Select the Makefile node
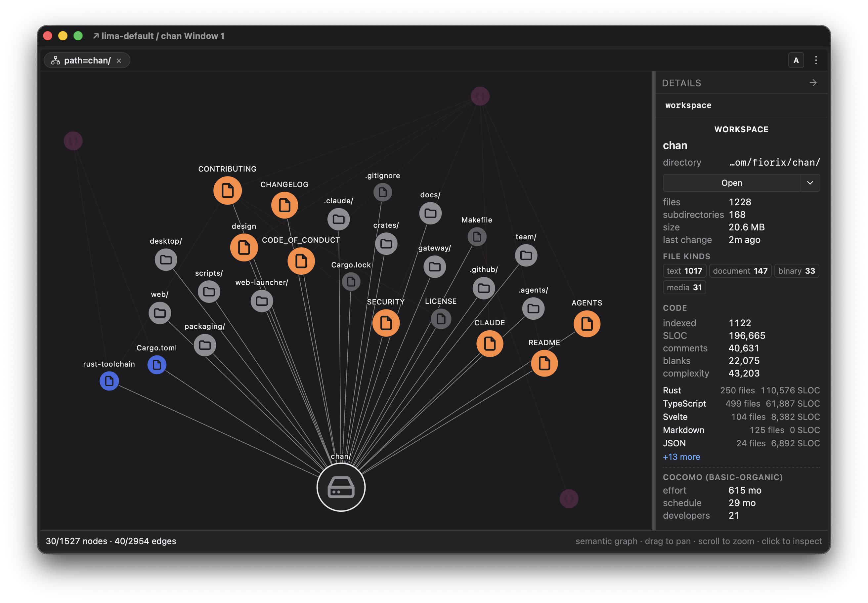 coord(477,237)
